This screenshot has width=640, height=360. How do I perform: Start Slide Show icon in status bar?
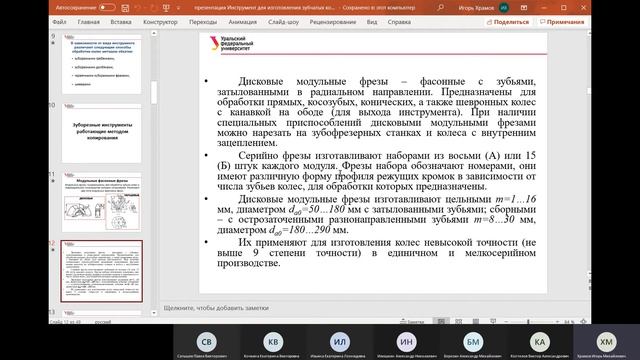493,322
